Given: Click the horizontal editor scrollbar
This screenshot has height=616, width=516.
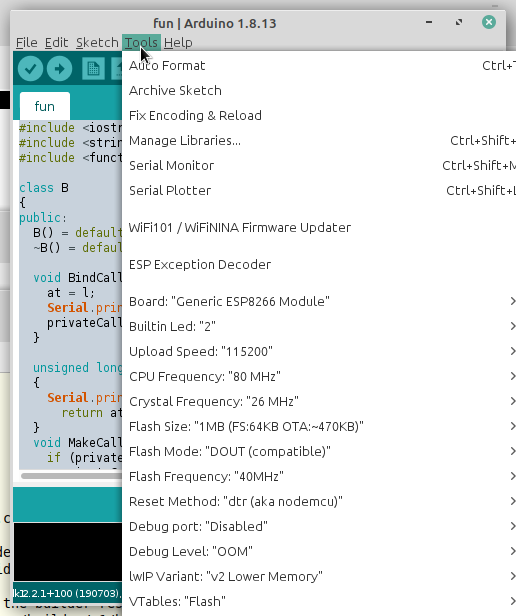Looking at the screenshot, I should pyautogui.click(x=71, y=476).
